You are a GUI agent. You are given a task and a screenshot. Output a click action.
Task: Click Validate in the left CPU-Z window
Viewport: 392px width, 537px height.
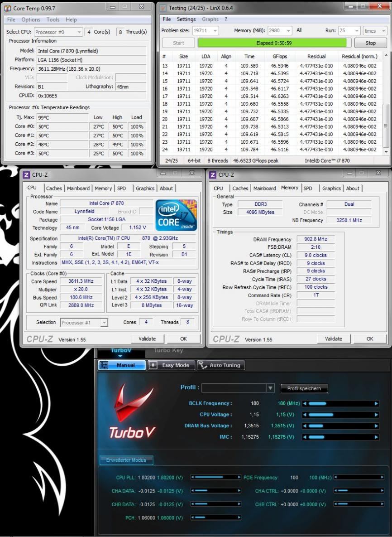click(147, 339)
